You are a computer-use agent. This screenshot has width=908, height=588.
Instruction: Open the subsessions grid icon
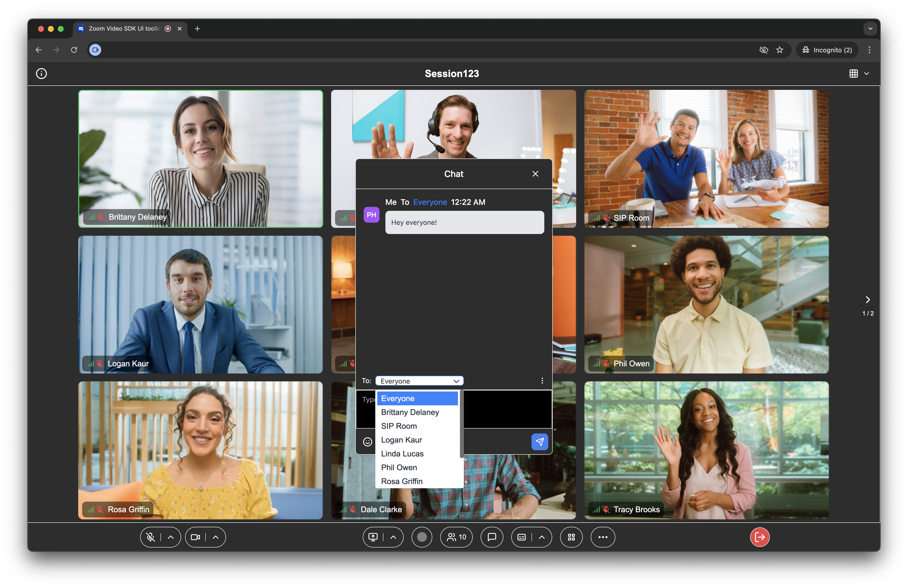[571, 537]
